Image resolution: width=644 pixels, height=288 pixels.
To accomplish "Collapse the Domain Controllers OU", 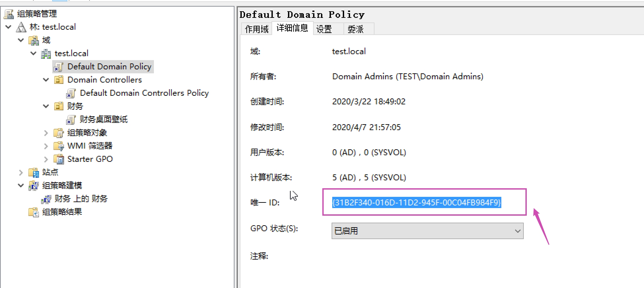I will tap(46, 80).
